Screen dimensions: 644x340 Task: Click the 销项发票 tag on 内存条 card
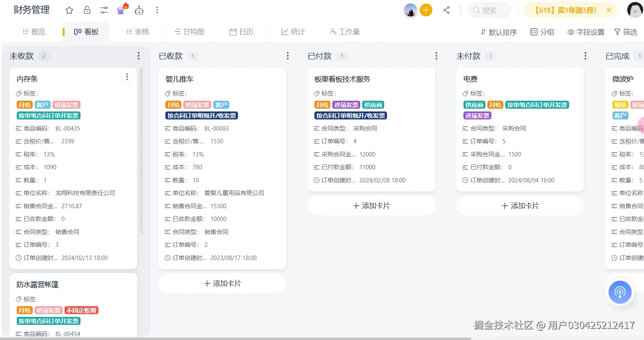point(66,105)
